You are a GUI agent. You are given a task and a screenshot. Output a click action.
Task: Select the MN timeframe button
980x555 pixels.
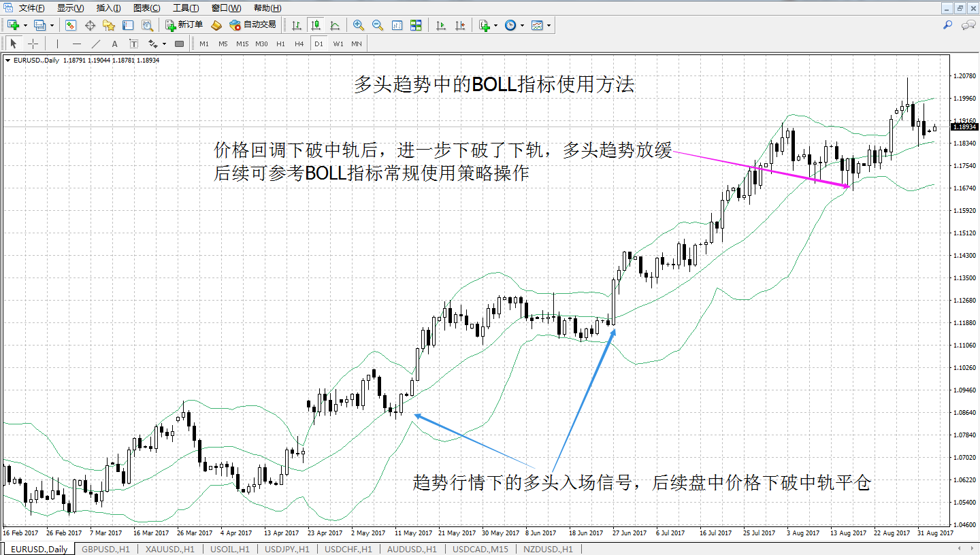tap(357, 44)
